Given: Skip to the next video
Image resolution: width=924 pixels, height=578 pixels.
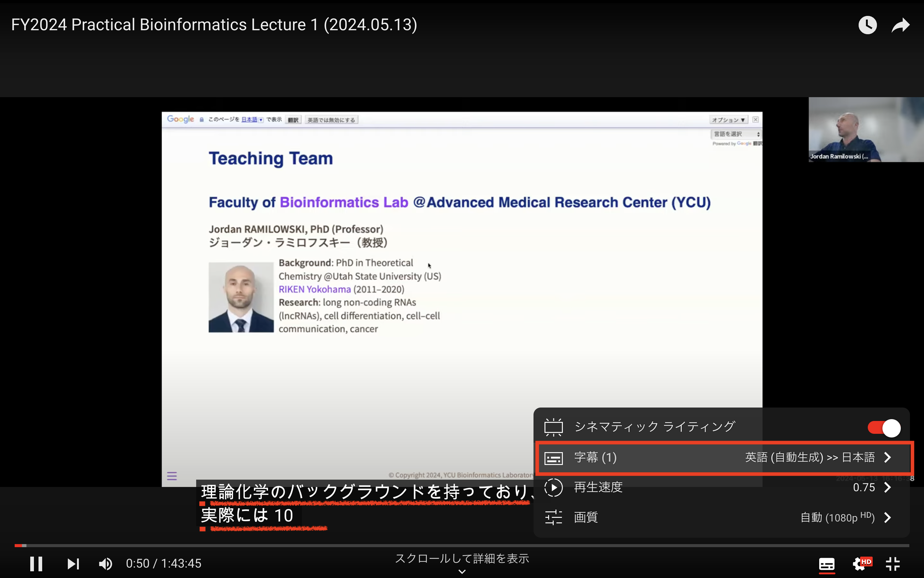Looking at the screenshot, I should point(73,563).
